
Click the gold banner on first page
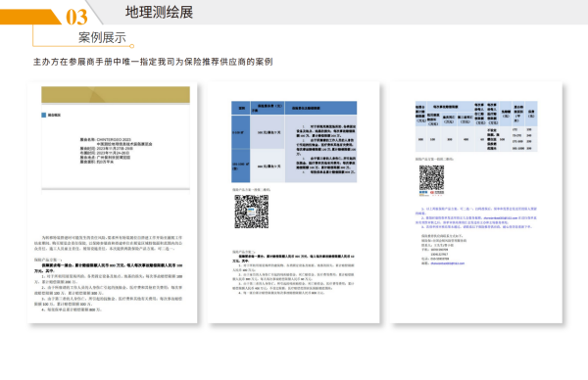[116, 95]
